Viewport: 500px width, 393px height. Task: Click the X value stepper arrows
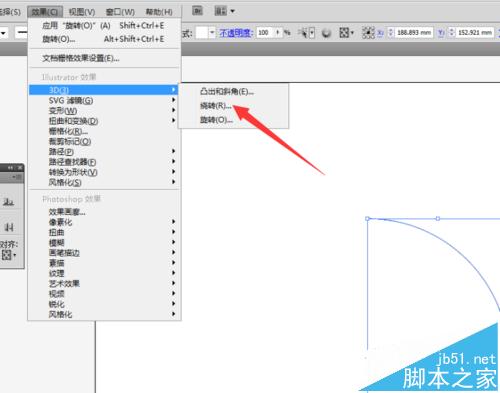click(391, 33)
